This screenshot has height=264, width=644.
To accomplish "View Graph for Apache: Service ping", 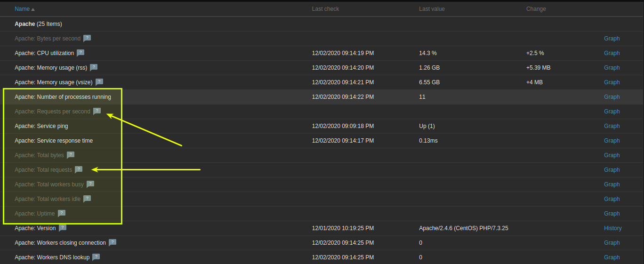I will click(612, 126).
